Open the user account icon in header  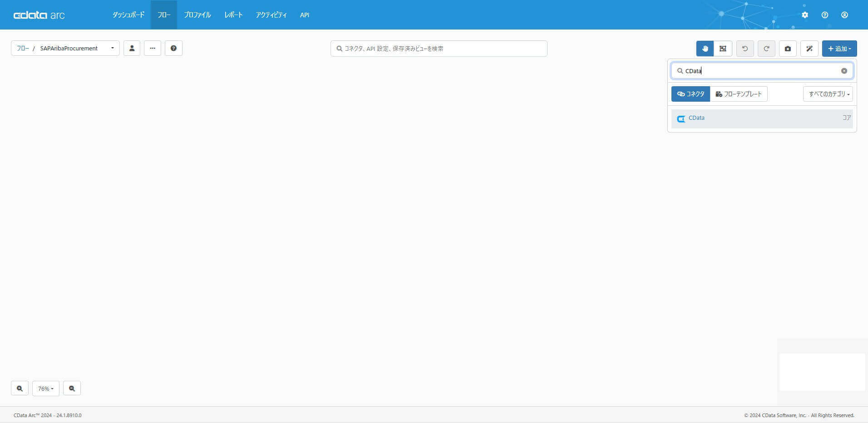pyautogui.click(x=844, y=15)
